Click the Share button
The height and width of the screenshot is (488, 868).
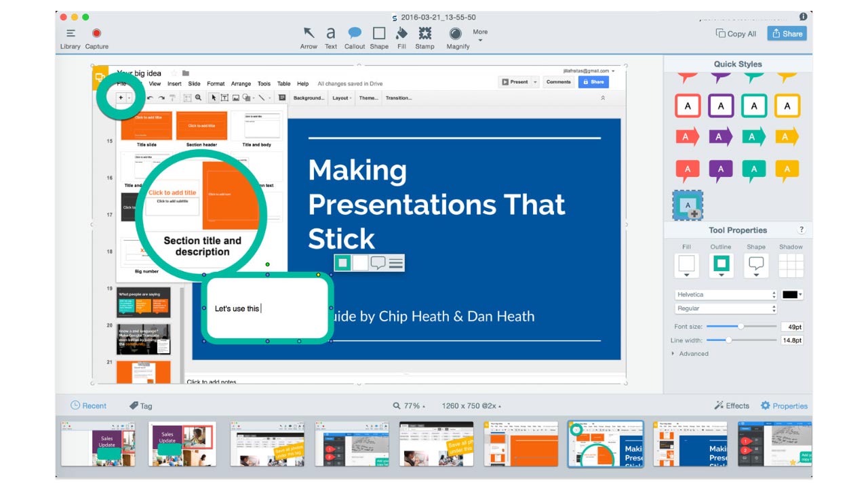tap(786, 33)
